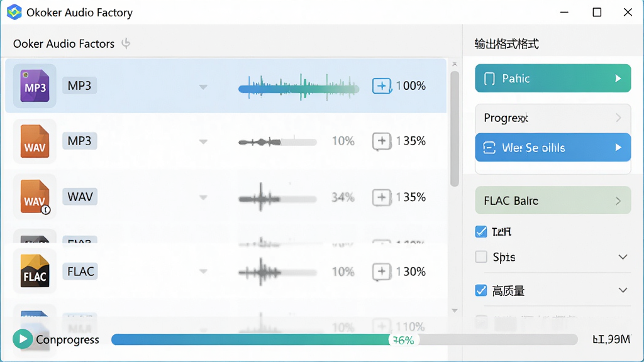The width and height of the screenshot is (644, 362).
Task: Expand the Progrex item chevron
Action: [619, 118]
